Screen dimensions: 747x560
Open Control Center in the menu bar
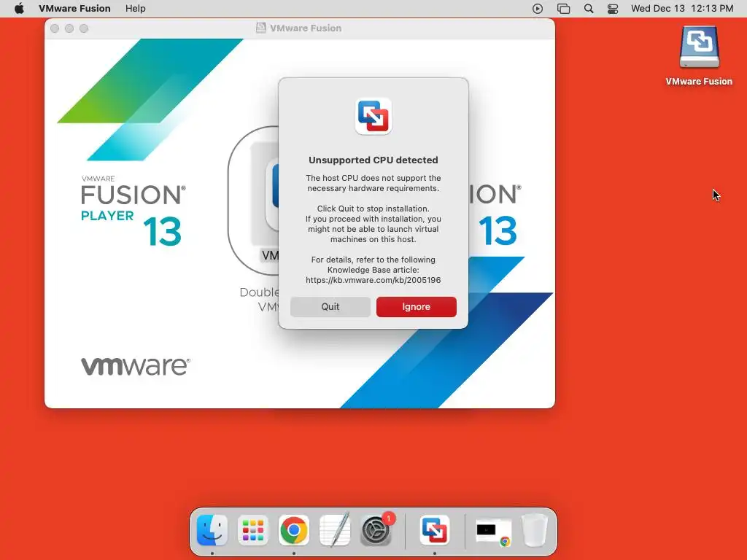[x=613, y=9]
